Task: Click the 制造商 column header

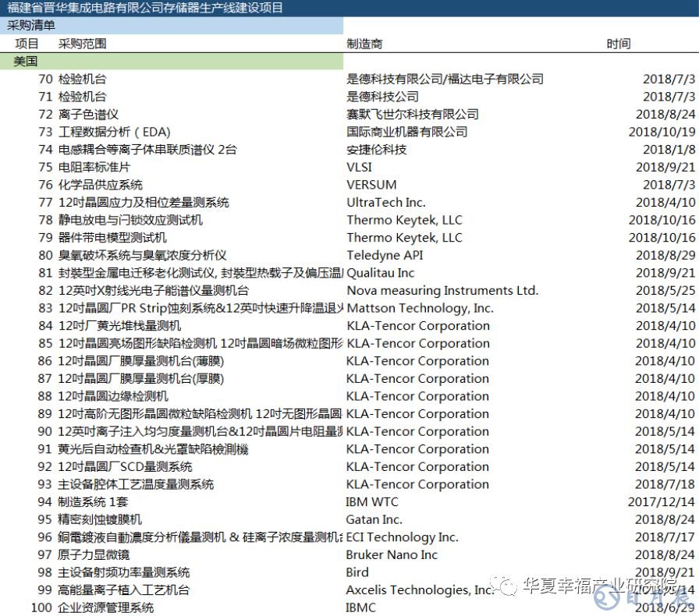Action: click(364, 44)
